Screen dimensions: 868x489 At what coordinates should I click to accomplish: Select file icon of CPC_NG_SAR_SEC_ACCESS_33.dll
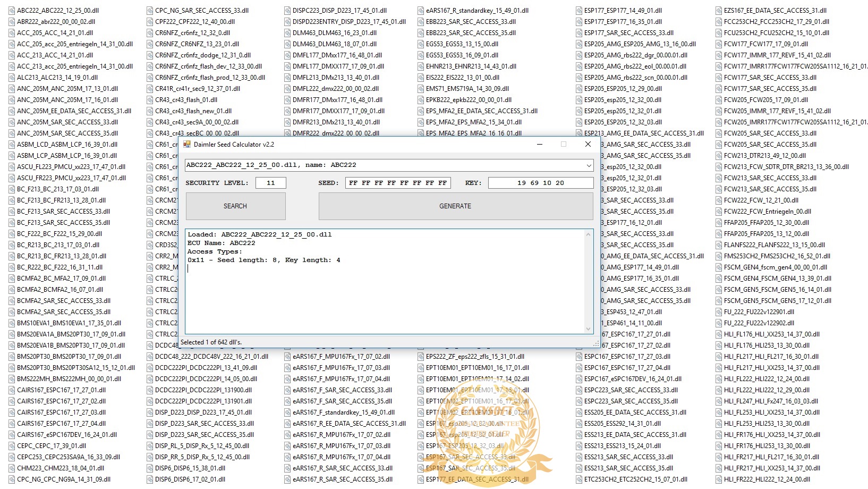[x=150, y=10]
